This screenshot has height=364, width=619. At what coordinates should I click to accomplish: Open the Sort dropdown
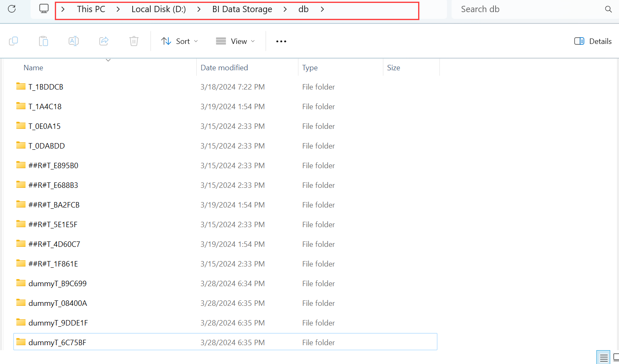pyautogui.click(x=179, y=41)
